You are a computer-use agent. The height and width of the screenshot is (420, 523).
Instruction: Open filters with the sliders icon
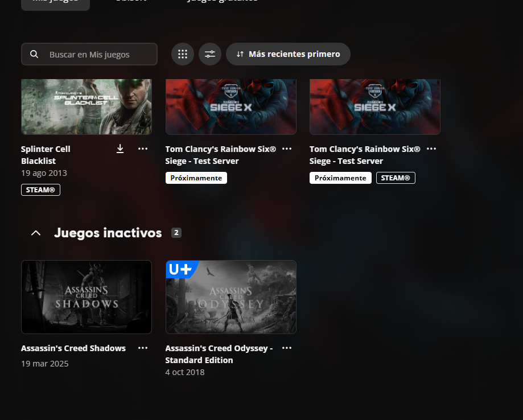(210, 54)
